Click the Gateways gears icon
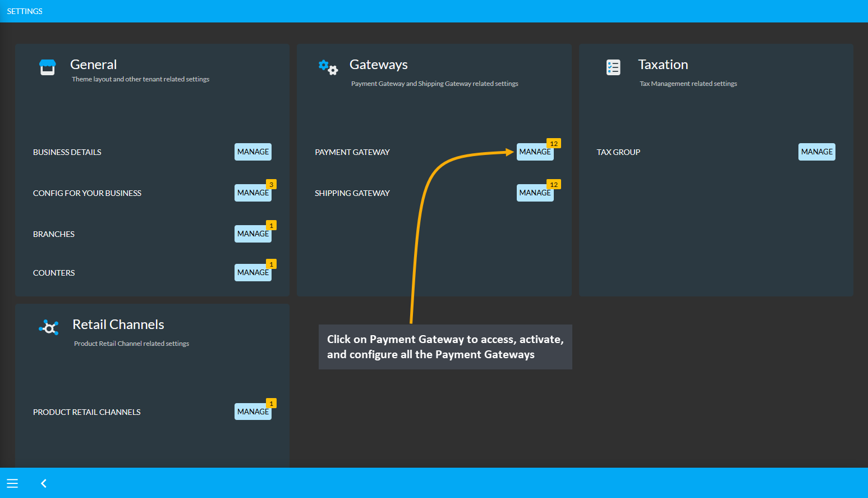This screenshot has height=498, width=868. (328, 67)
